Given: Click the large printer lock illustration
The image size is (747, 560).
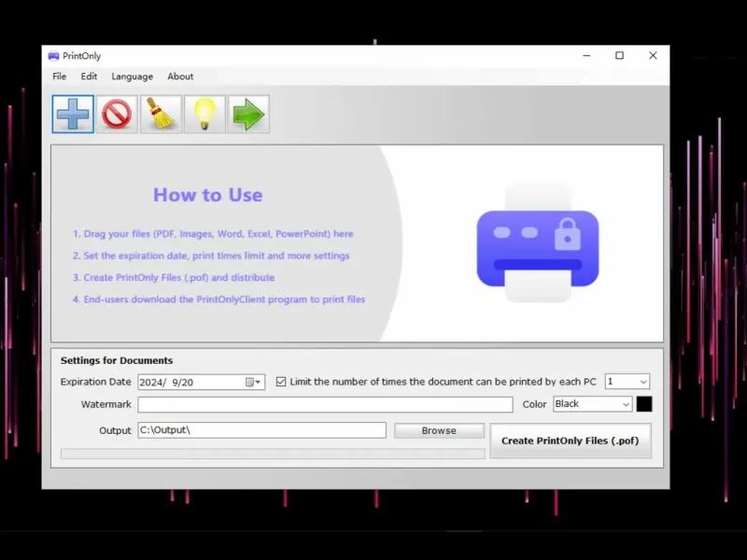Looking at the screenshot, I should [x=538, y=243].
